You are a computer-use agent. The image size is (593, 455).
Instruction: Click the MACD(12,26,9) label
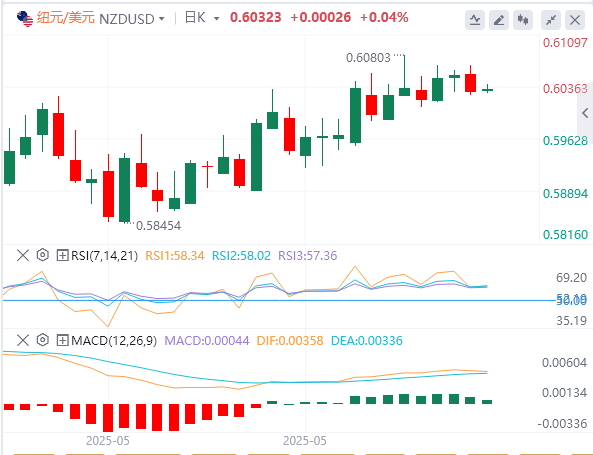[x=114, y=341]
